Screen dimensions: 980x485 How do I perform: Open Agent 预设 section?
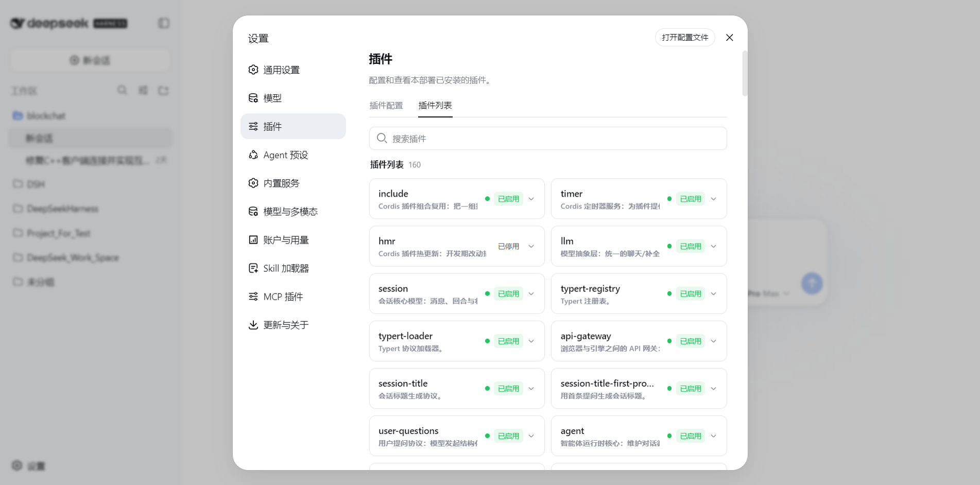pos(293,155)
